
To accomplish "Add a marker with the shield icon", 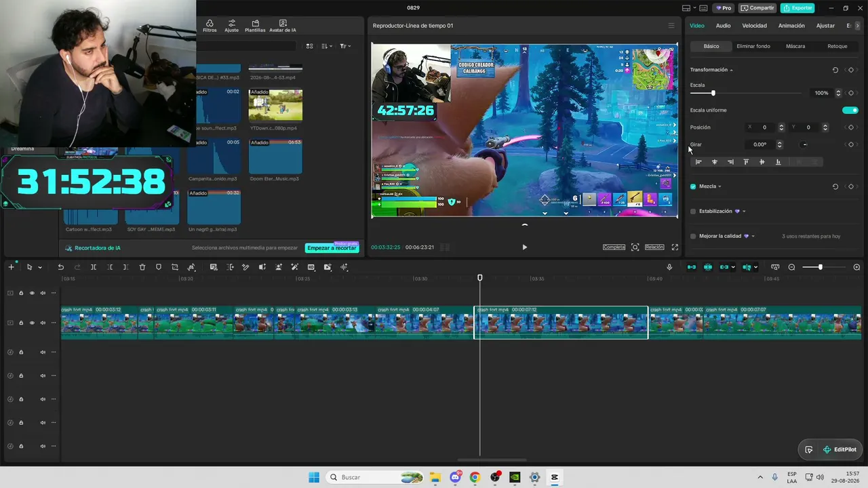I will click(159, 267).
